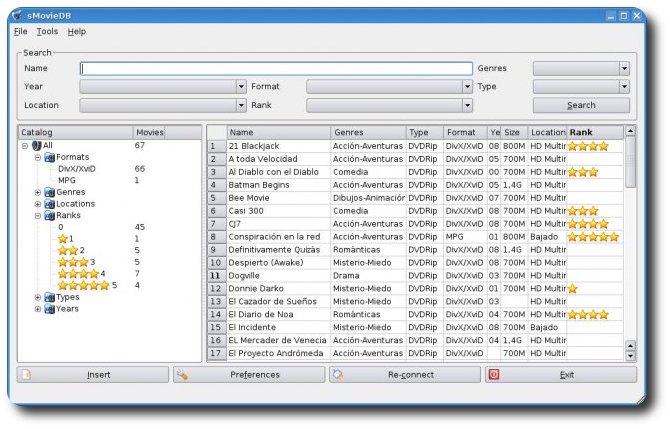
Task: Open the Help menu
Action: (77, 32)
